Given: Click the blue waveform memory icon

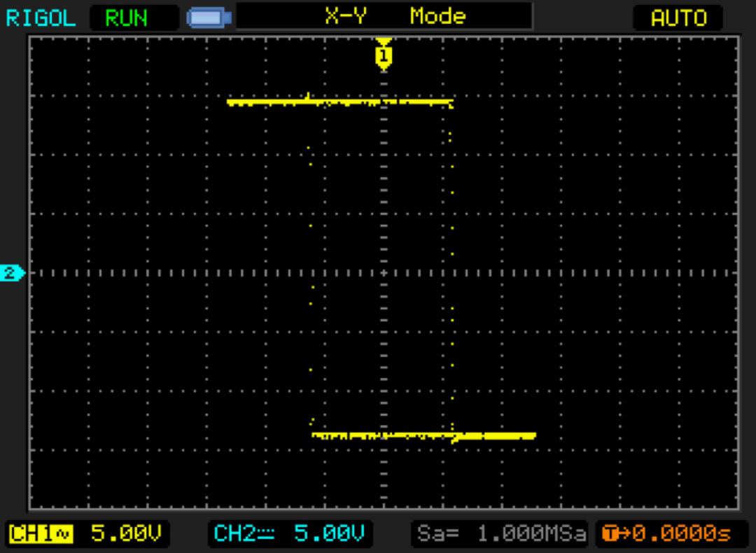Looking at the screenshot, I should click(x=209, y=17).
